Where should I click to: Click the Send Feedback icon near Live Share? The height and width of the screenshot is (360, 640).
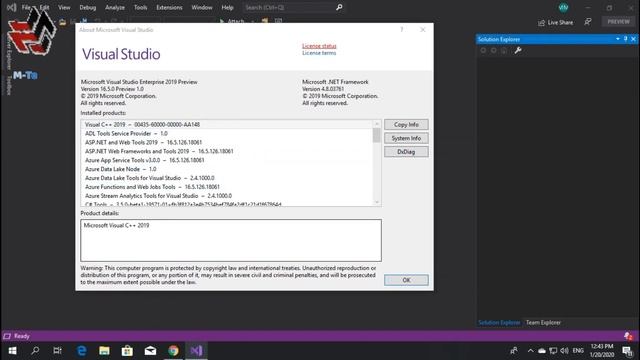[x=588, y=22]
